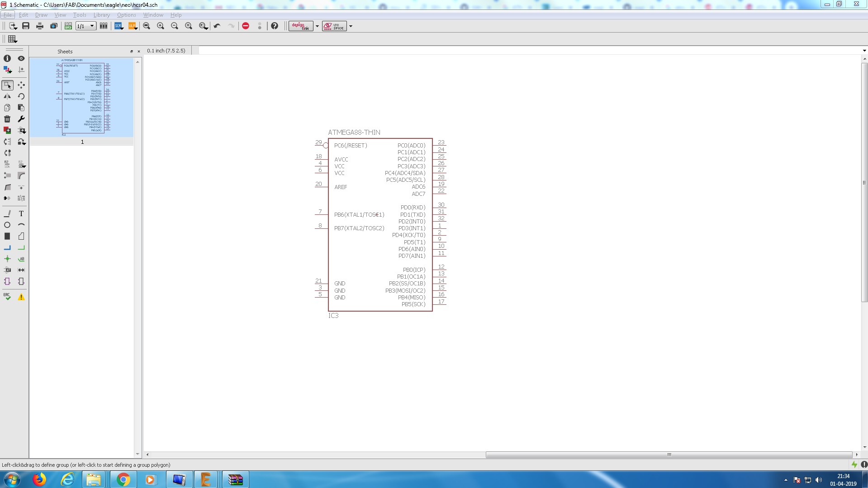Select sheet 1 thumbnail in Sheets panel
The height and width of the screenshot is (488, 868).
coord(82,97)
